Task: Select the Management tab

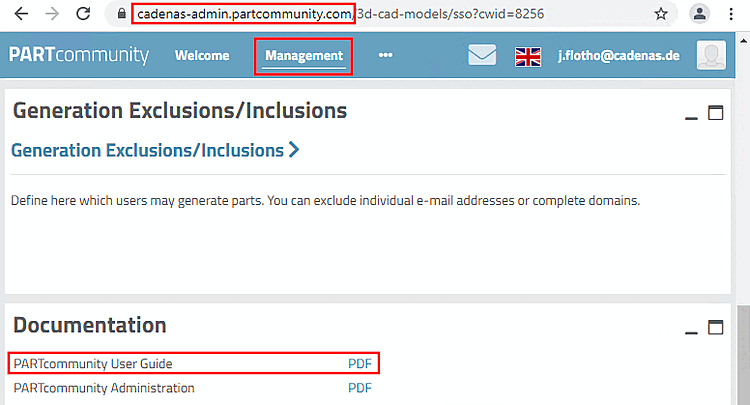Action: pyautogui.click(x=304, y=56)
